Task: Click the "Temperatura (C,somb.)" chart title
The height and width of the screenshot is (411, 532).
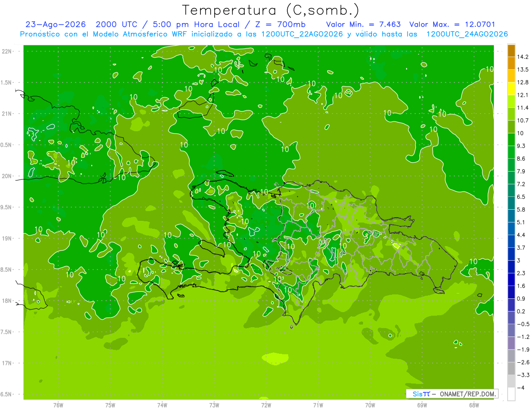Action: [270, 10]
